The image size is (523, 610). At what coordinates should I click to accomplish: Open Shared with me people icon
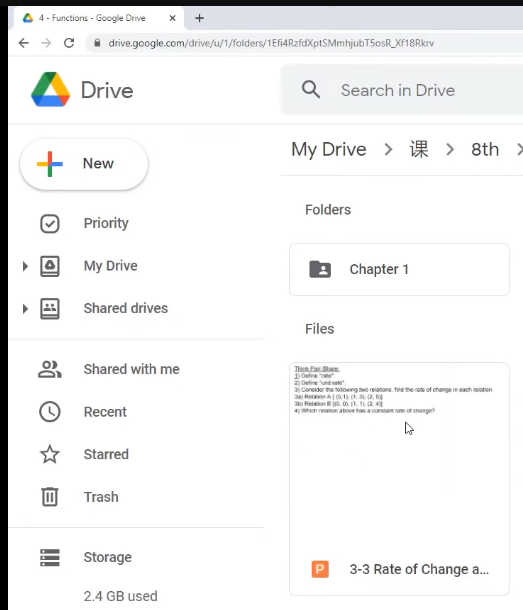(50, 369)
